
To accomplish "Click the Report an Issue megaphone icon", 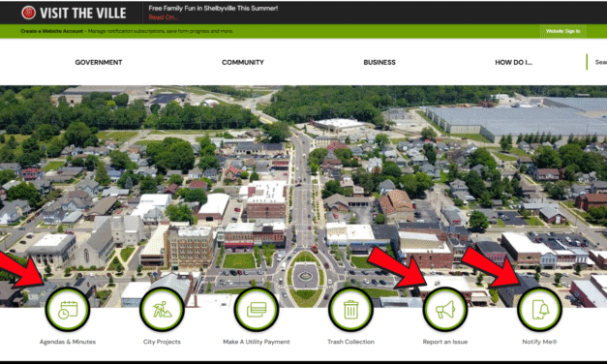I will coord(445,310).
